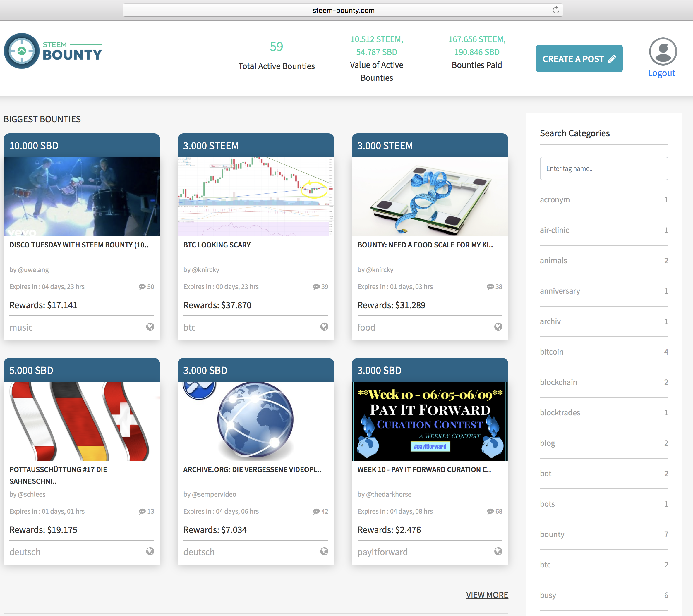Open the bounty category filter
The height and width of the screenshot is (616, 693).
tap(552, 534)
